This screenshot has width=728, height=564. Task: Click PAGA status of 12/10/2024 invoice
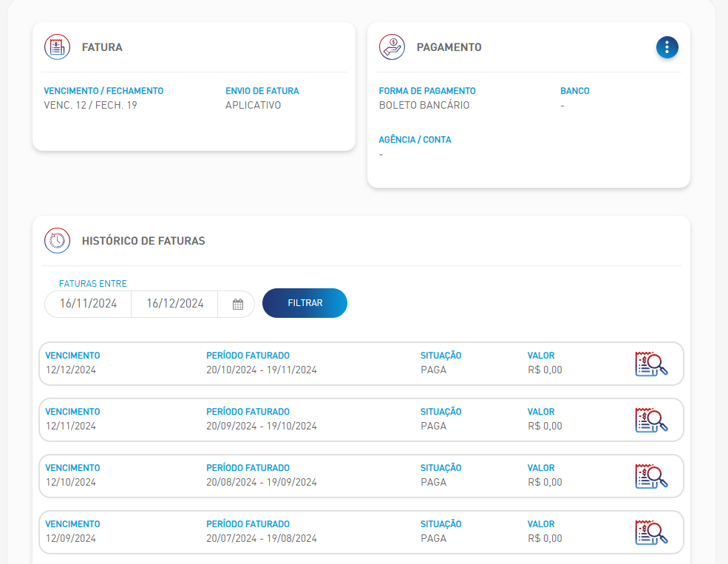[x=434, y=482]
